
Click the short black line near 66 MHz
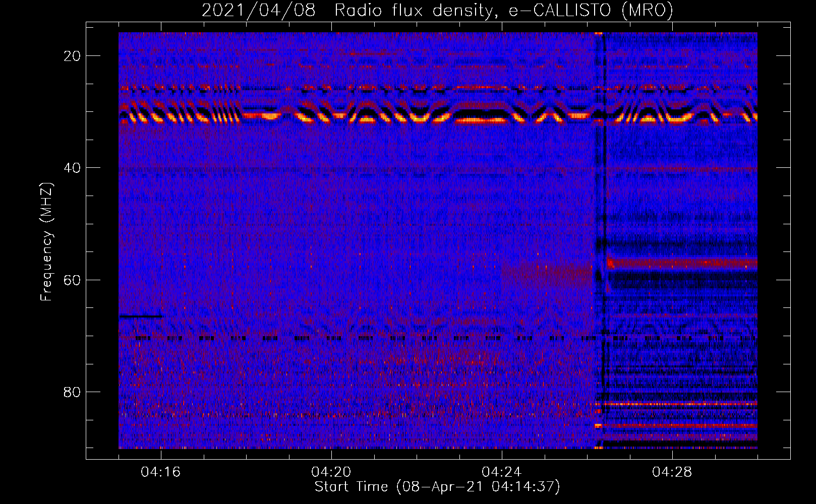tap(141, 317)
